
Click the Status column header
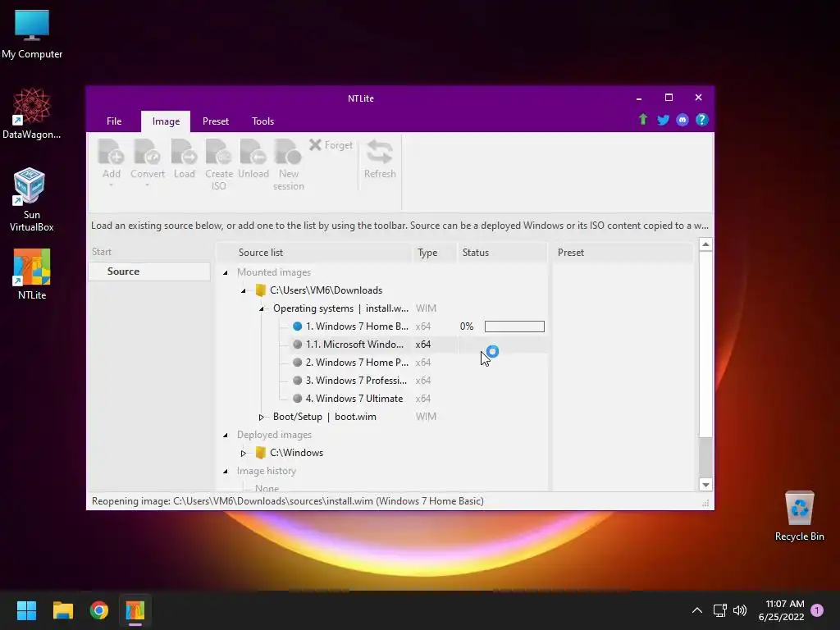click(x=503, y=253)
